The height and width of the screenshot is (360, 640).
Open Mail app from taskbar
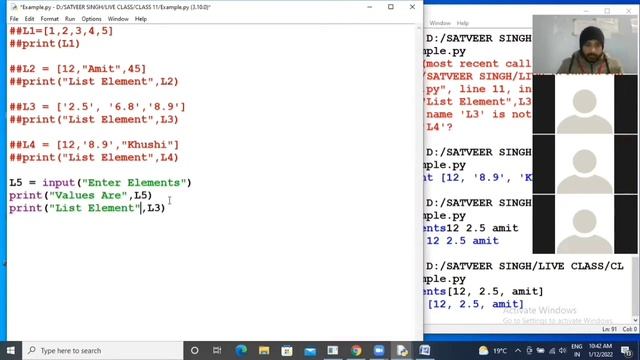[x=310, y=351]
